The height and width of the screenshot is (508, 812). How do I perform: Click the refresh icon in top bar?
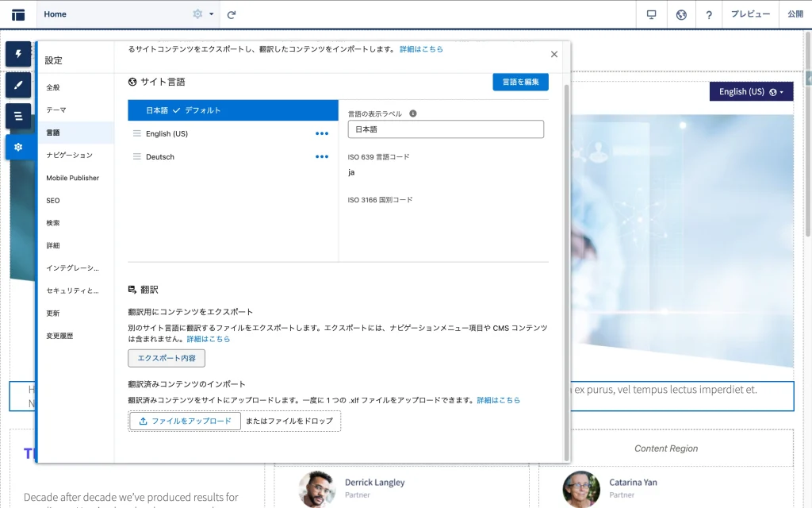(232, 14)
